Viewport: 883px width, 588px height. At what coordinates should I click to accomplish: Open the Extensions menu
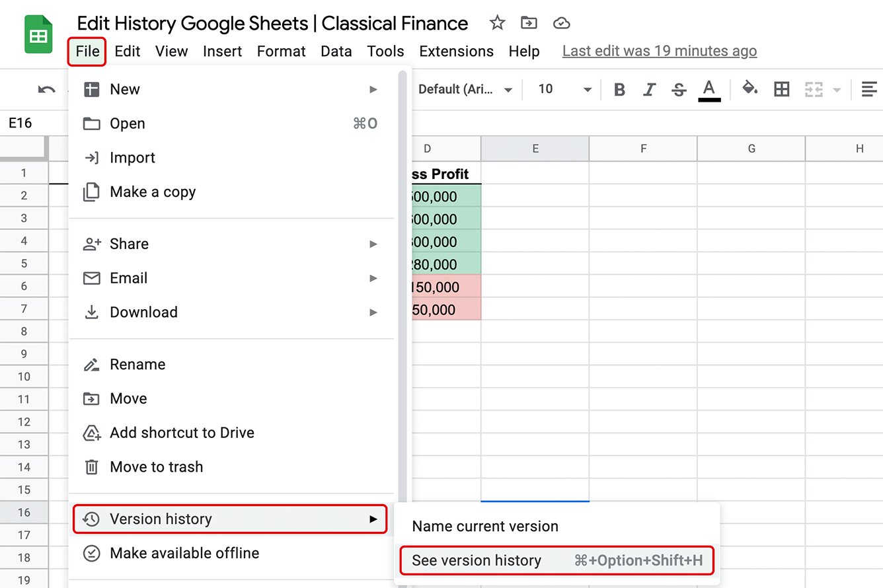pos(455,51)
